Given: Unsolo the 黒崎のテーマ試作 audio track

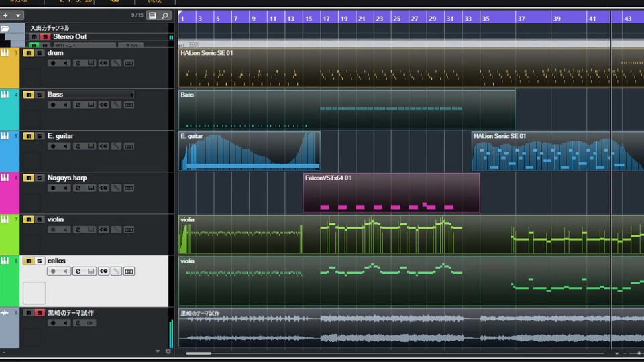Looking at the screenshot, I should click(x=39, y=313).
